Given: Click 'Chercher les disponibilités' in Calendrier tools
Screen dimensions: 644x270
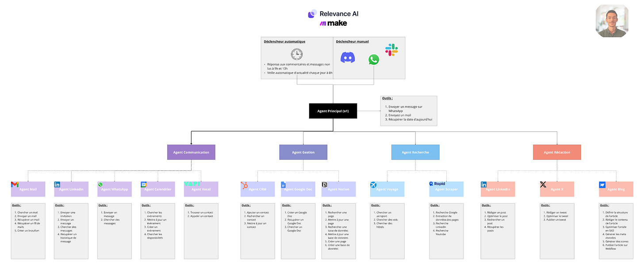Looking at the screenshot, I should coord(155,236).
